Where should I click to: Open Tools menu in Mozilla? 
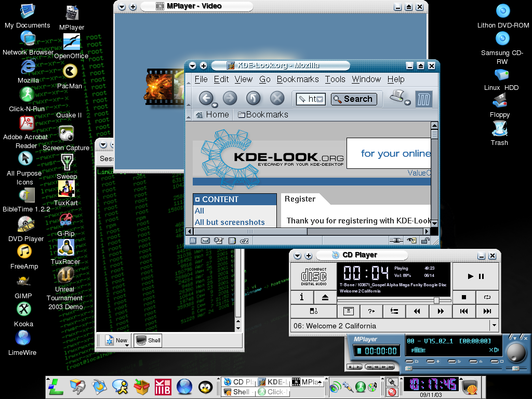(335, 79)
